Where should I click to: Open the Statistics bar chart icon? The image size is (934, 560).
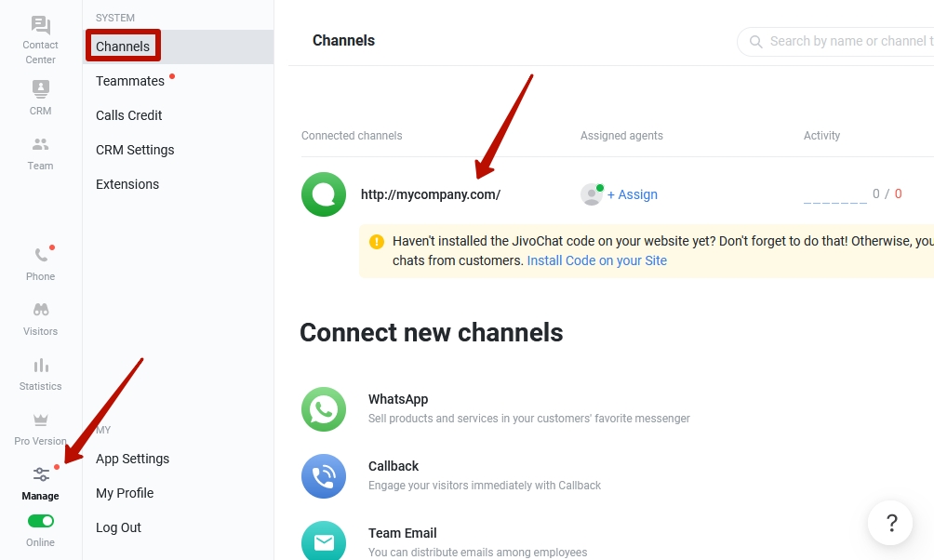click(41, 366)
